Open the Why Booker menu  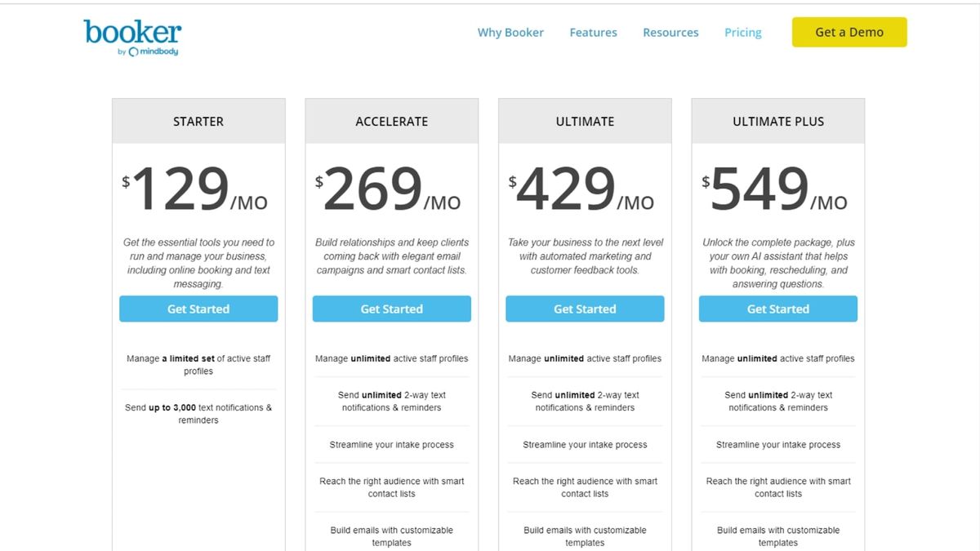[510, 33]
